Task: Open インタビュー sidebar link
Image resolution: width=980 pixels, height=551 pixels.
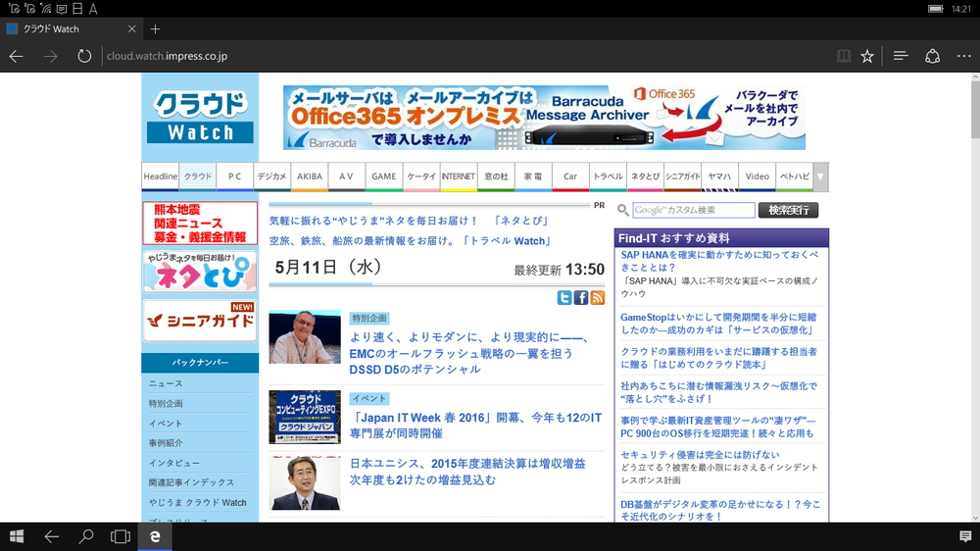Action: 173,463
